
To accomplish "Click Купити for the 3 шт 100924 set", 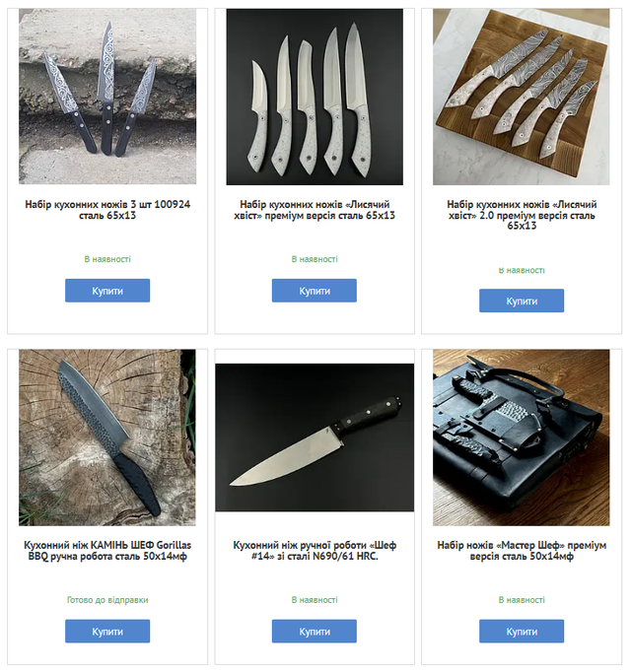I will [107, 291].
